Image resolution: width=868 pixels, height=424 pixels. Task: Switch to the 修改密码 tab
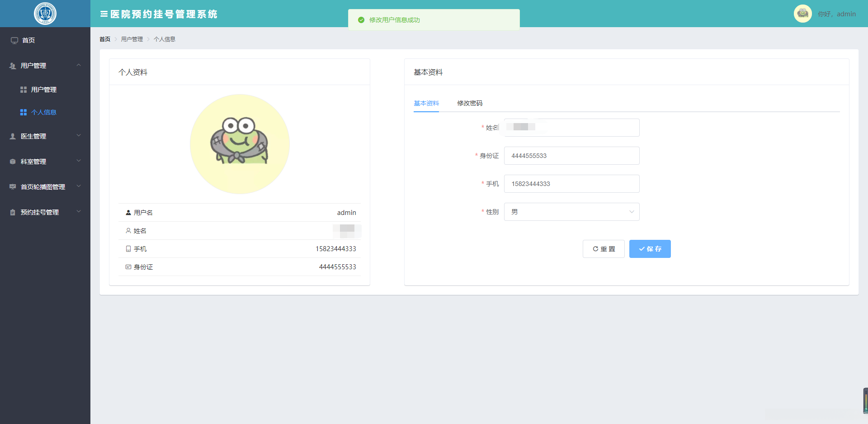pyautogui.click(x=470, y=103)
